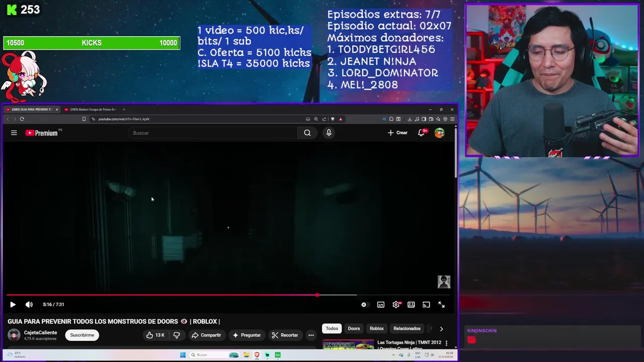
Task: Click the YouTube search magnifier button
Action: point(307,133)
